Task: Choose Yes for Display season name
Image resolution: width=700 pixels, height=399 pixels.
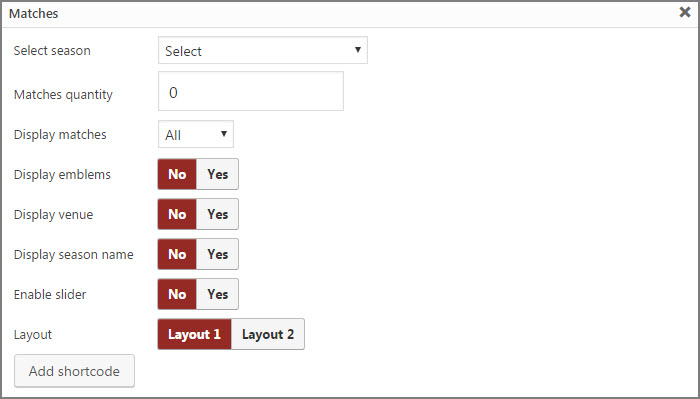Action: click(x=217, y=254)
